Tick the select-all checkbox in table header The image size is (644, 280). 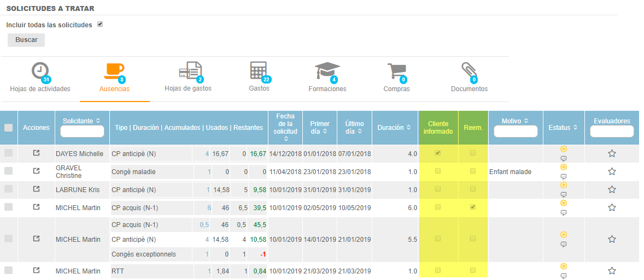(x=9, y=128)
